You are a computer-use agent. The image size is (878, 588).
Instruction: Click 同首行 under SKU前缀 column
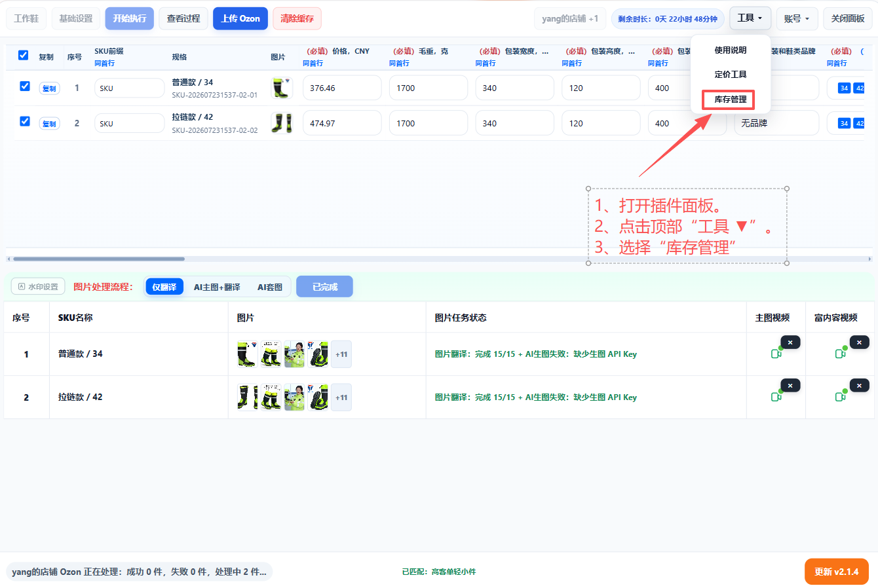[104, 64]
